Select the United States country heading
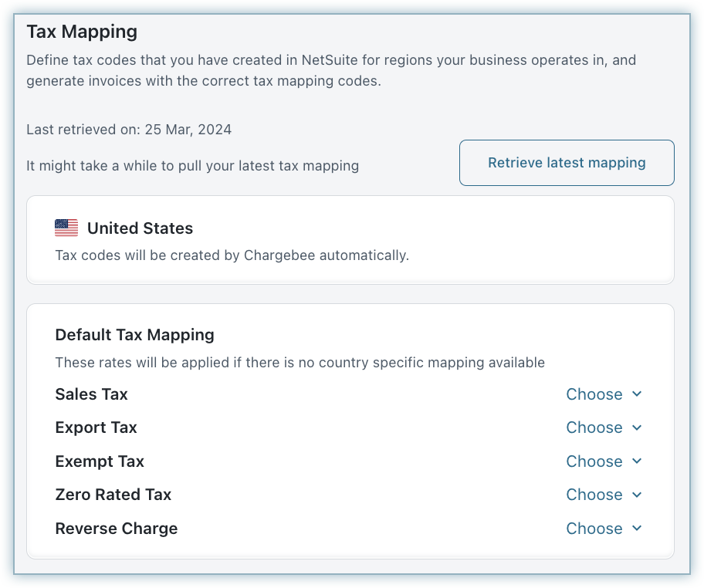The image size is (704, 588). tap(140, 228)
